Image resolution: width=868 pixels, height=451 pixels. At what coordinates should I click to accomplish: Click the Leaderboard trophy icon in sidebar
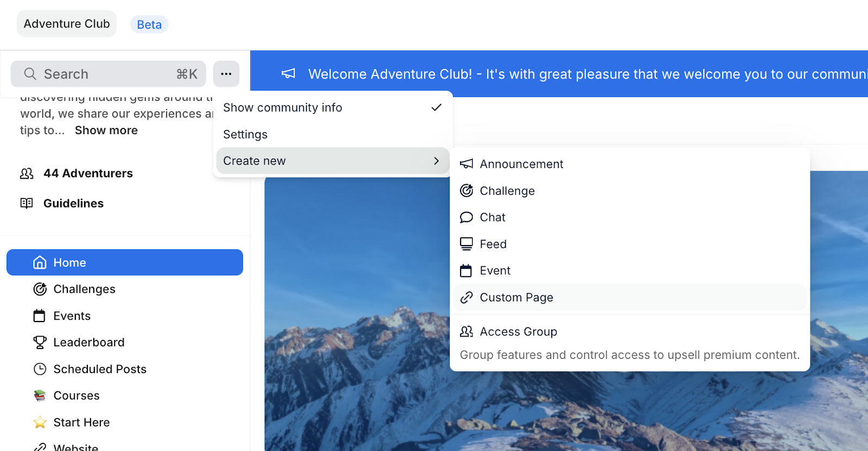click(x=40, y=342)
